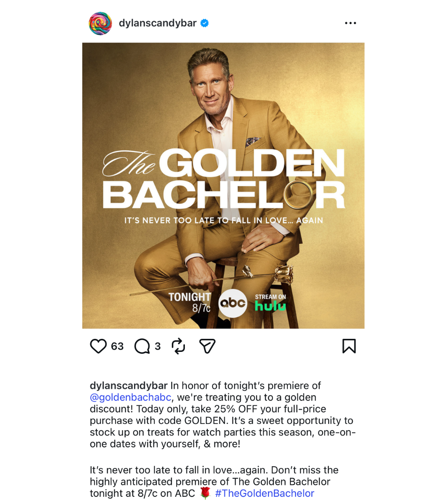The width and height of the screenshot is (447, 504).
Task: Click the Golden Bachelor title text
Action: tap(224, 179)
